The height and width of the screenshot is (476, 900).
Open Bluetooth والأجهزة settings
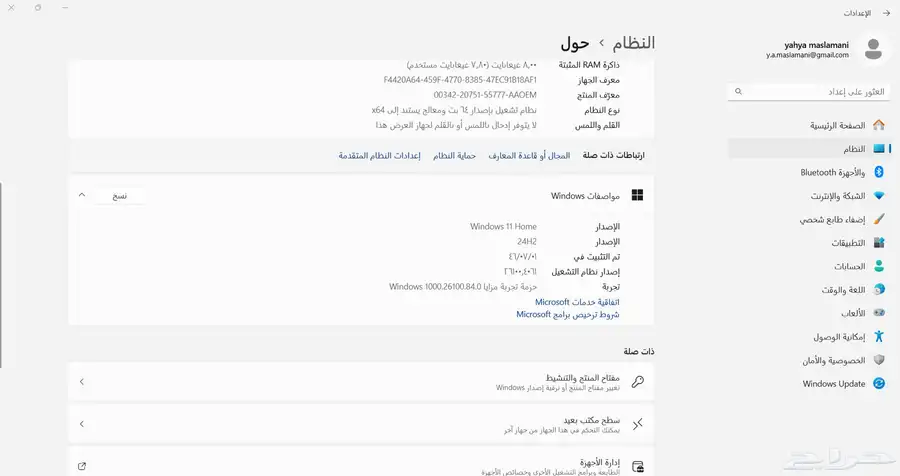(809, 172)
